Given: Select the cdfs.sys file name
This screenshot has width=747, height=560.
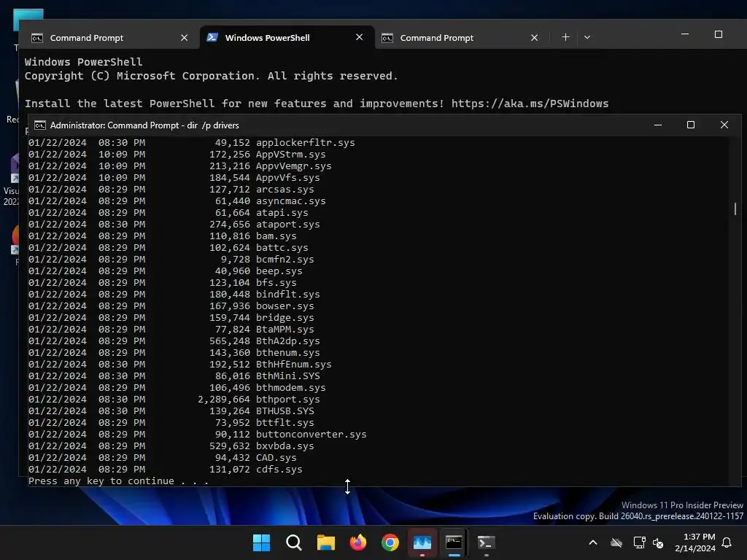Looking at the screenshot, I should tap(279, 469).
